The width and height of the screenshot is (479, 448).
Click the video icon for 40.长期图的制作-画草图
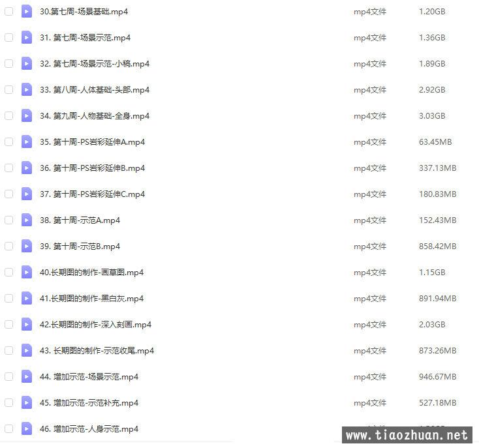[x=27, y=272]
